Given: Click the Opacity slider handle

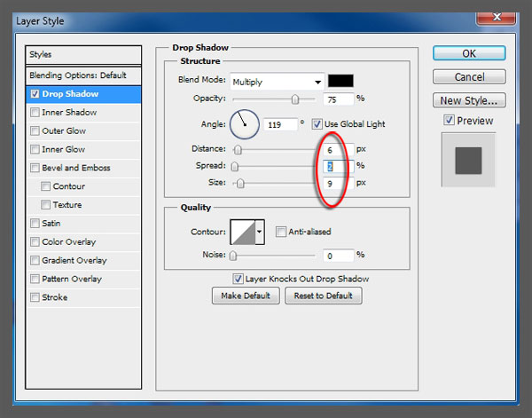Looking at the screenshot, I should [x=295, y=99].
